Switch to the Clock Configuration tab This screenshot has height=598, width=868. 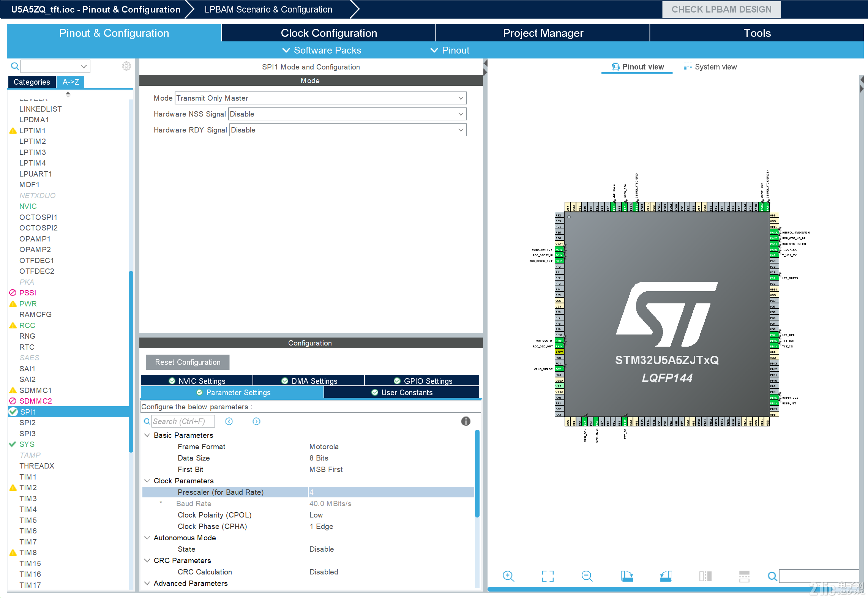coord(328,33)
